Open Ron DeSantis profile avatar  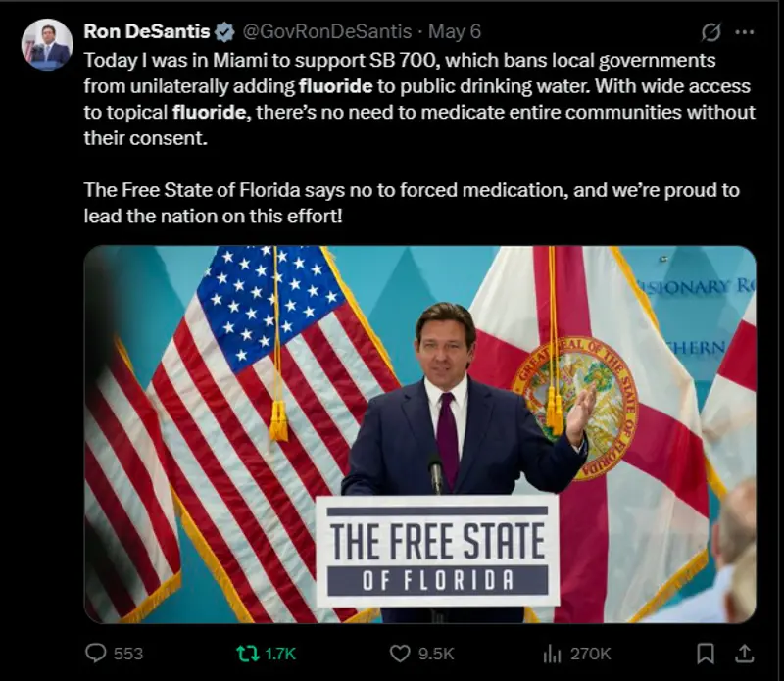(x=48, y=45)
